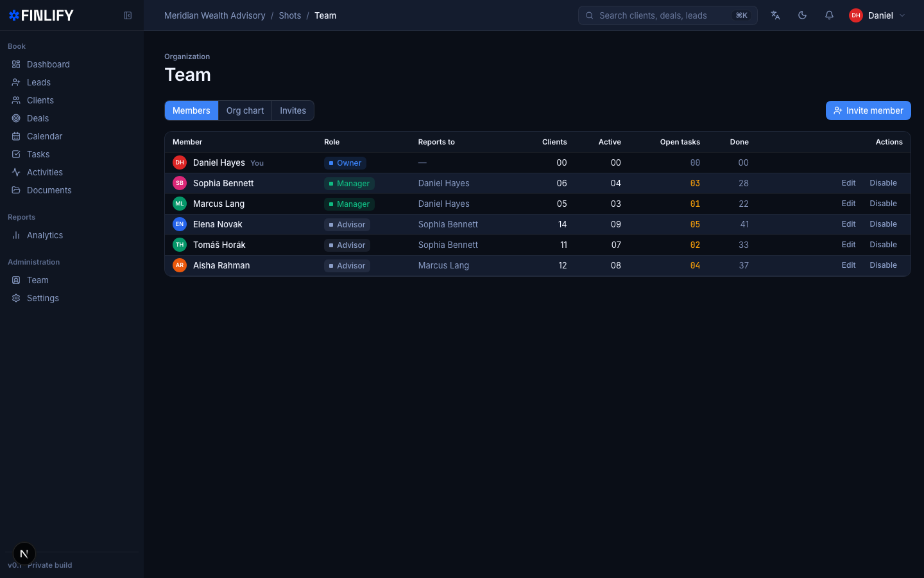Click the Next.js dev indicator badge
The height and width of the screenshot is (578, 924).
pyautogui.click(x=24, y=554)
